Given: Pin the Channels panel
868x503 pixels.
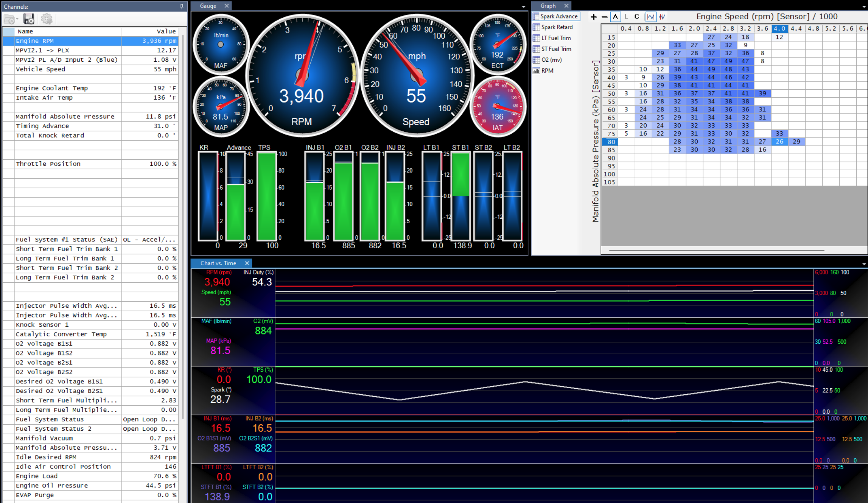Looking at the screenshot, I should [182, 6].
